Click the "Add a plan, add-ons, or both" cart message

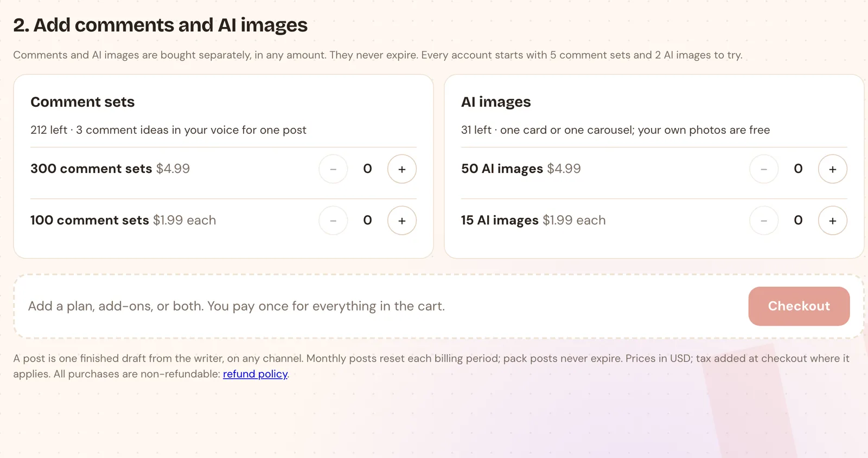click(237, 306)
